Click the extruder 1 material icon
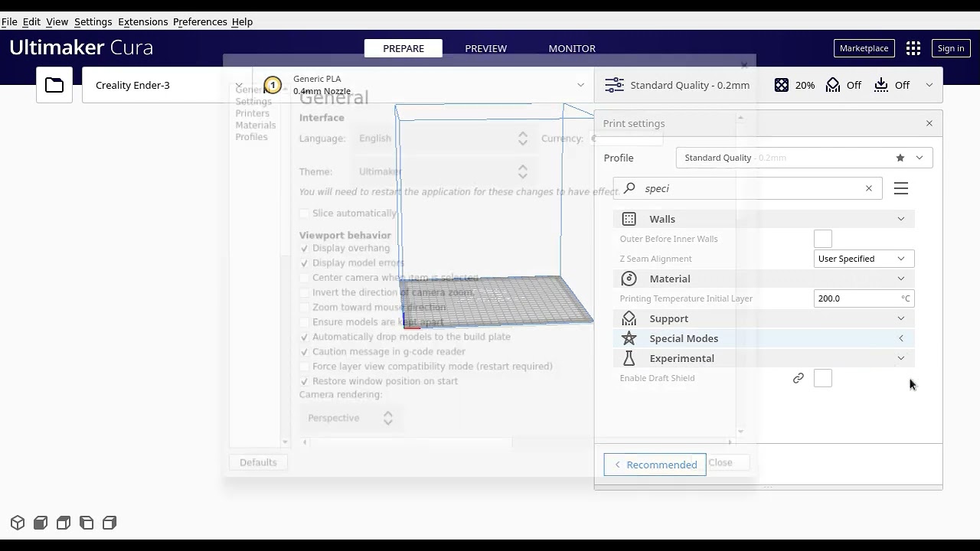Screen dimensions: 980x551 tap(272, 85)
